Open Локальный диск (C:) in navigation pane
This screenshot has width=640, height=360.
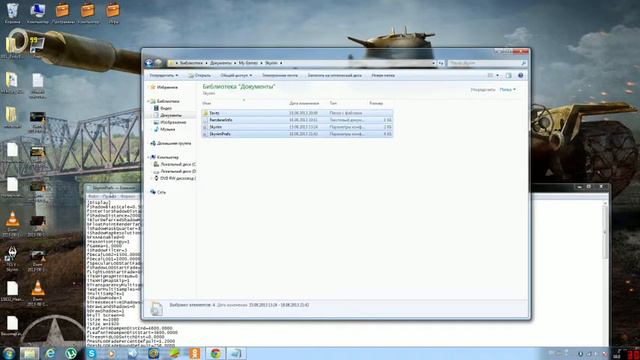(178, 164)
